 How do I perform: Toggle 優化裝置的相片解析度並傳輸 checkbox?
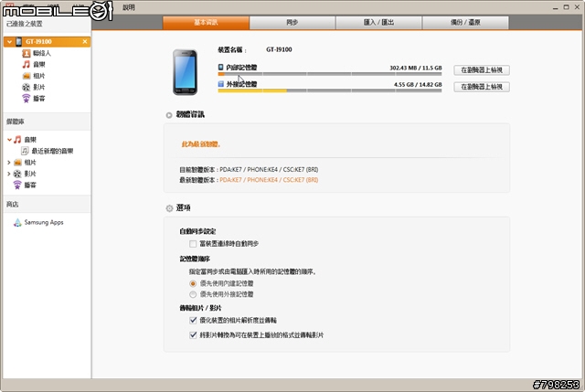pos(193,320)
